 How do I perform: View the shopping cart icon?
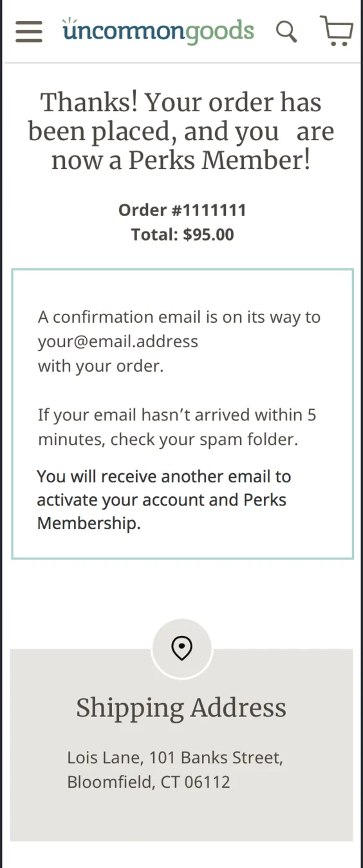pyautogui.click(x=337, y=31)
